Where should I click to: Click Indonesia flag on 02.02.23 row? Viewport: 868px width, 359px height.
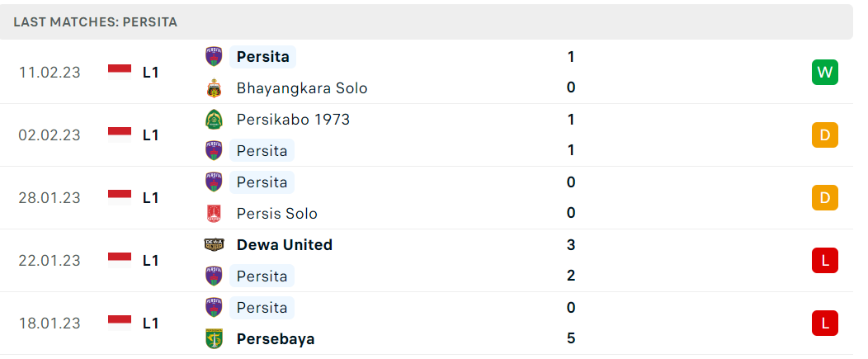click(120, 135)
